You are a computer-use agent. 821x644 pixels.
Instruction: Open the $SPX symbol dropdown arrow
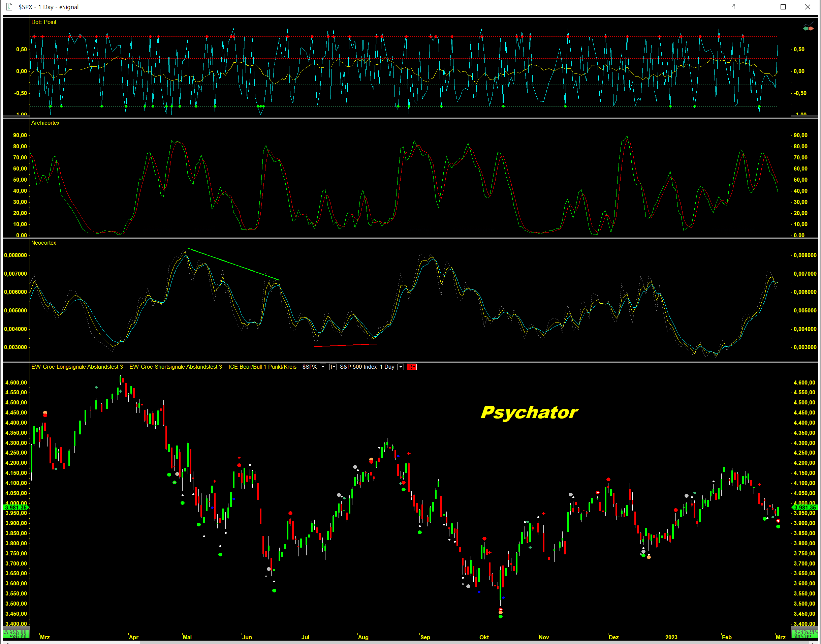pyautogui.click(x=323, y=367)
